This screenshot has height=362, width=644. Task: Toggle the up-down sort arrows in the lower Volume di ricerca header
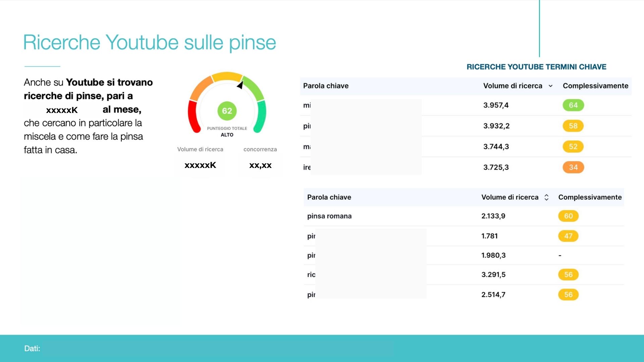click(x=546, y=197)
